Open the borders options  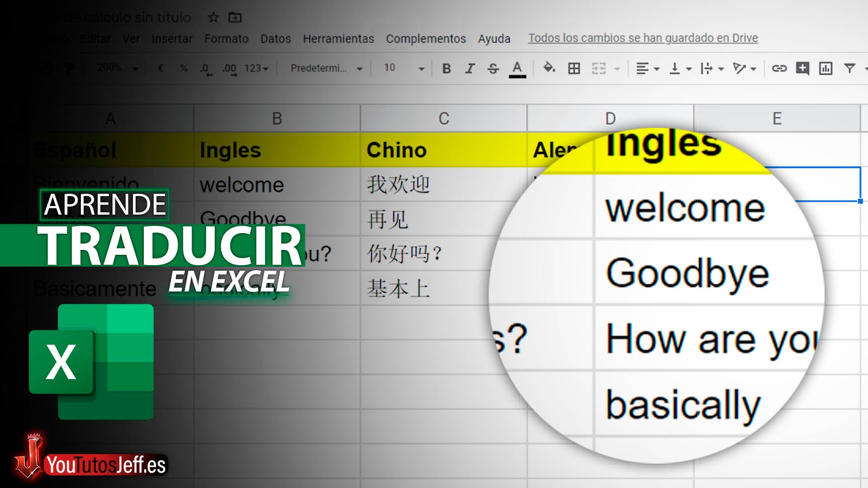tap(573, 68)
